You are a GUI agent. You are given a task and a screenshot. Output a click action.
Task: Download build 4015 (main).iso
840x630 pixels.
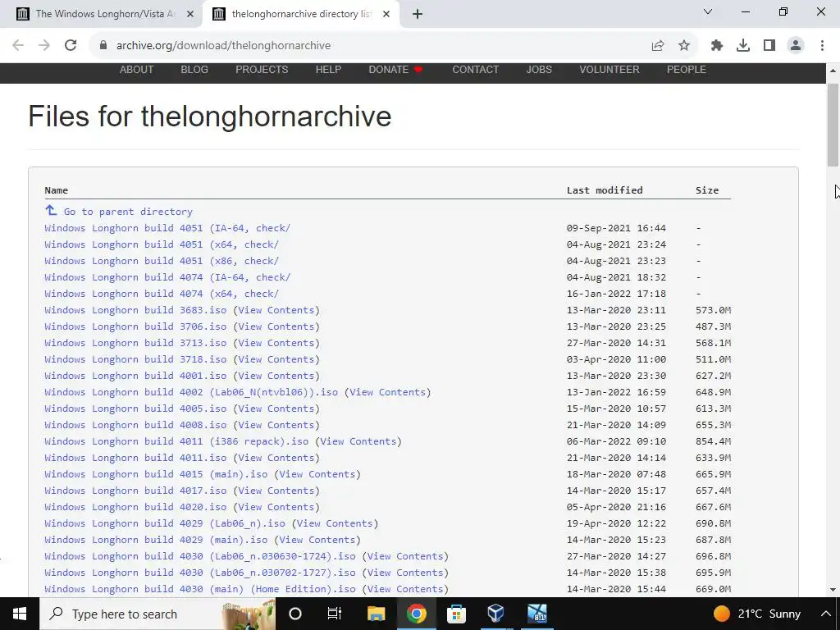coord(156,474)
